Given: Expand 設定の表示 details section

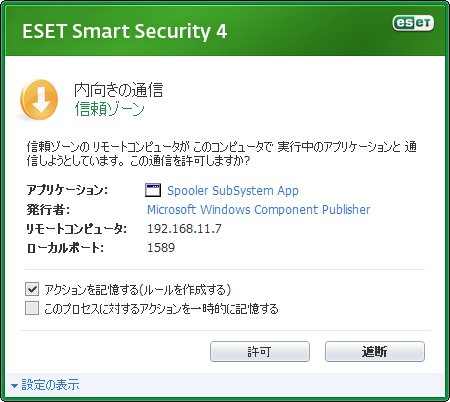Looking at the screenshot, I should (50, 385).
